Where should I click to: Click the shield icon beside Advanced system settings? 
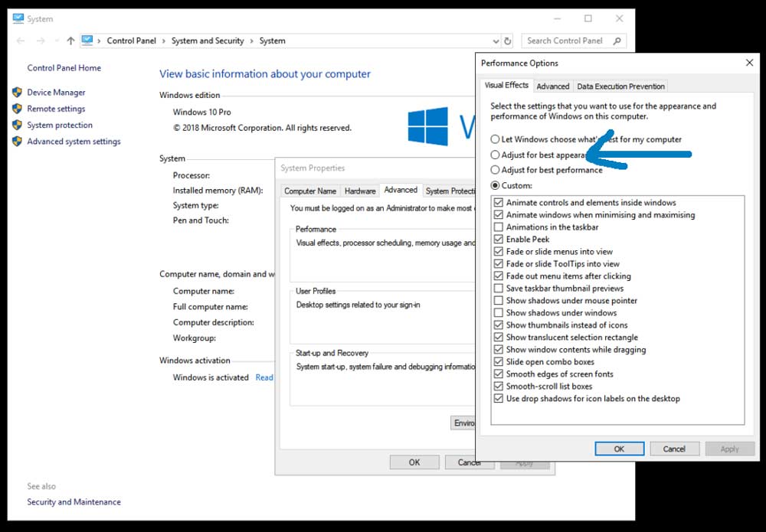17,142
